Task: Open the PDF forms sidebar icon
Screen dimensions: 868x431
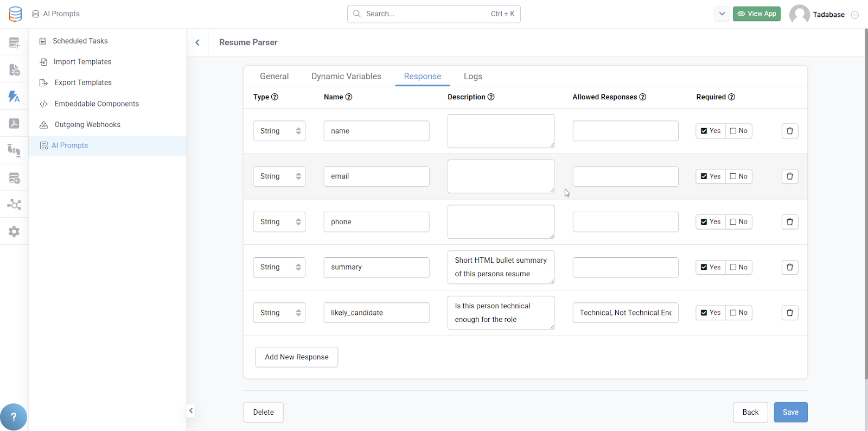Action: [14, 123]
